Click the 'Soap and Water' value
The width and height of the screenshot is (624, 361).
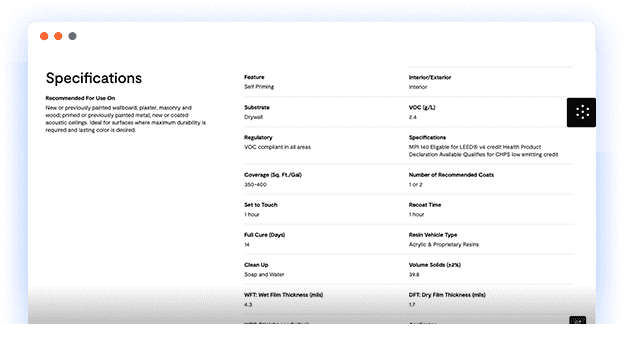coord(264,275)
